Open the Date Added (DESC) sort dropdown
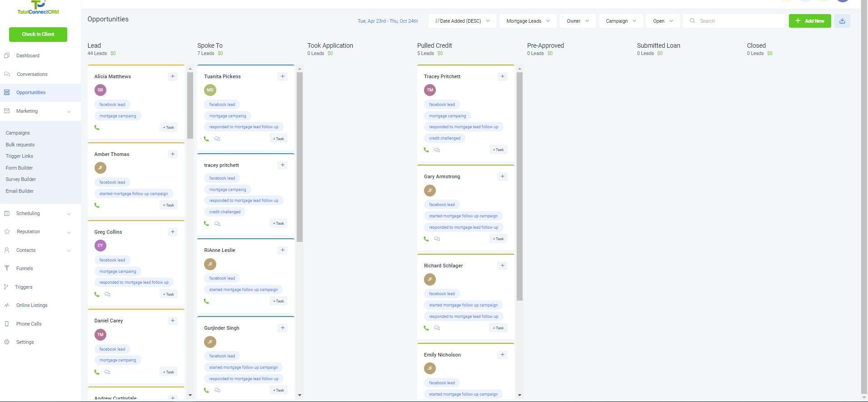The height and width of the screenshot is (402, 868). pyautogui.click(x=462, y=21)
